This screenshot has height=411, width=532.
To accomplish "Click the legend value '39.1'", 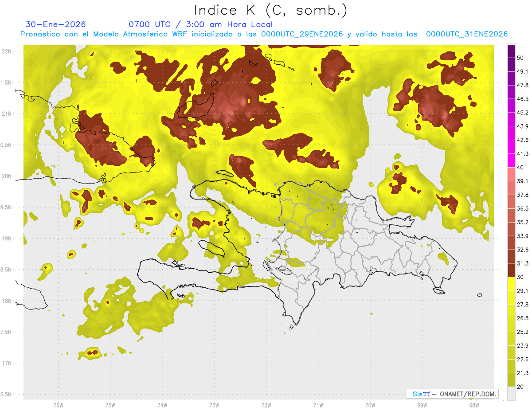I will point(523,181).
